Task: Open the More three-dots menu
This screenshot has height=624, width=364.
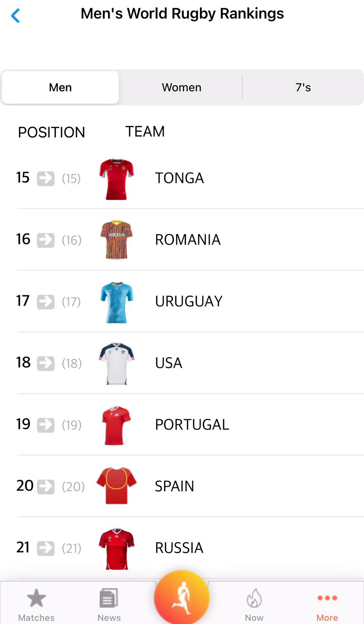Action: (x=327, y=598)
